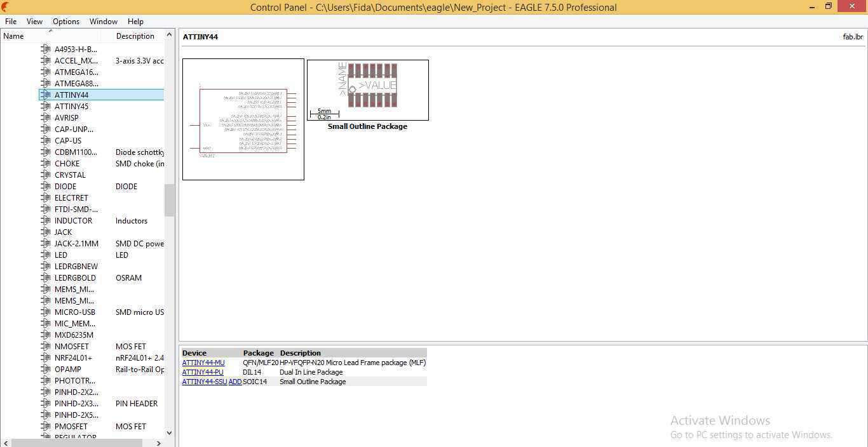
Task: Click the device icon beside PMOSFET
Action: (x=46, y=426)
